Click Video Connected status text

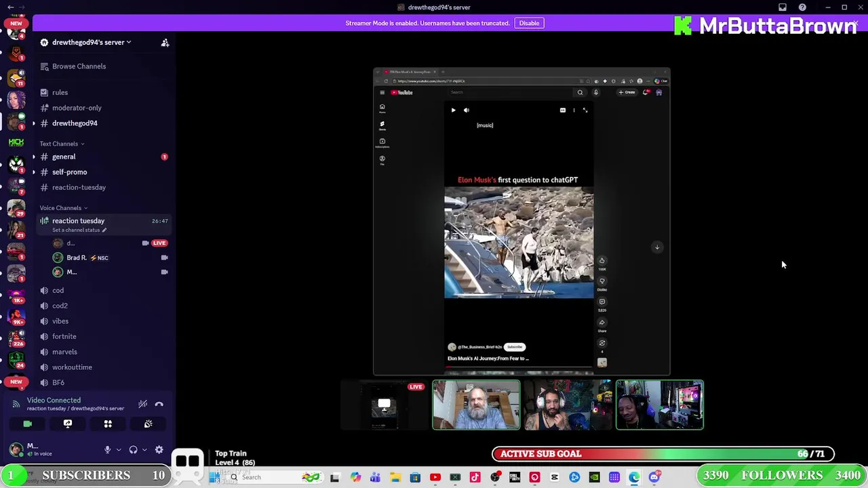pyautogui.click(x=54, y=401)
